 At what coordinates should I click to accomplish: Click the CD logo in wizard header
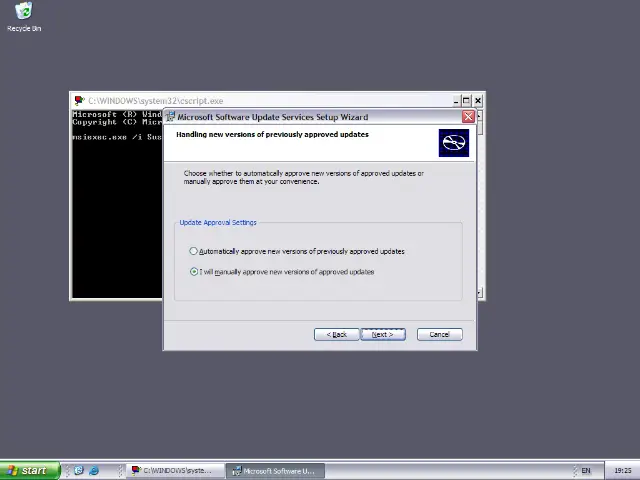453,143
